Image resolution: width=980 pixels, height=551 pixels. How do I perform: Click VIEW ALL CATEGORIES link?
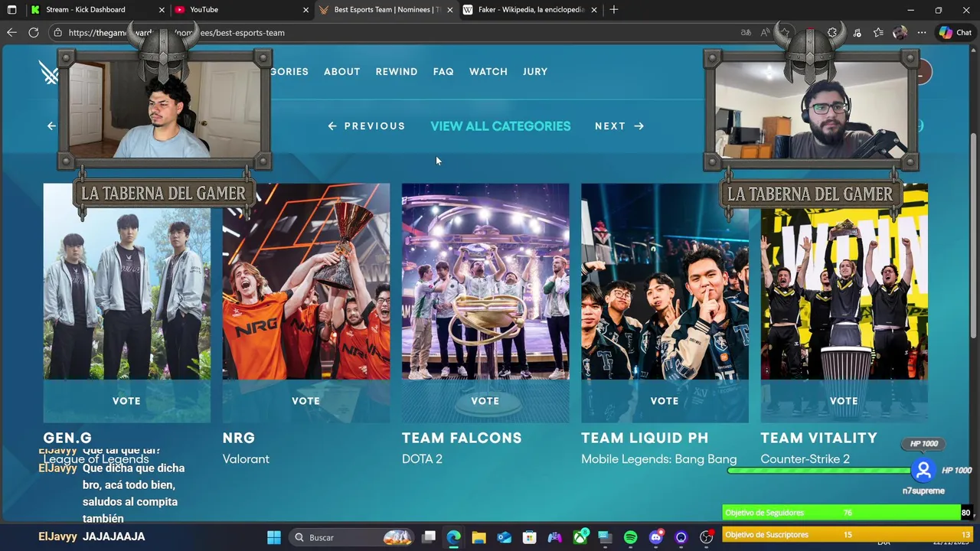click(501, 126)
